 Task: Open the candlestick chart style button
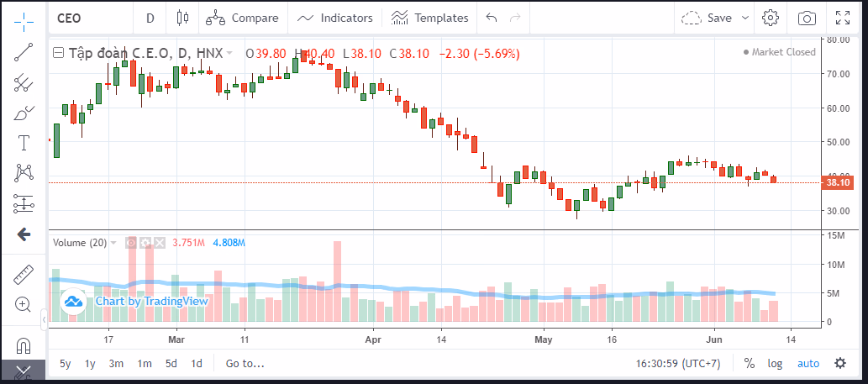point(183,18)
